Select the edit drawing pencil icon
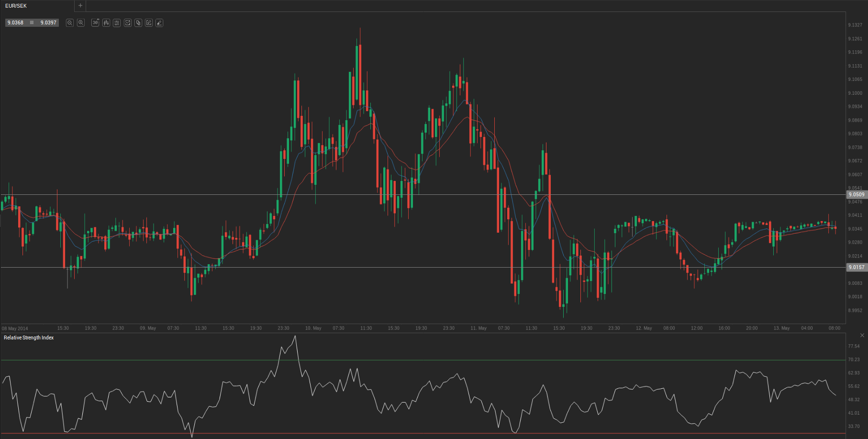868x439 pixels. click(x=149, y=23)
